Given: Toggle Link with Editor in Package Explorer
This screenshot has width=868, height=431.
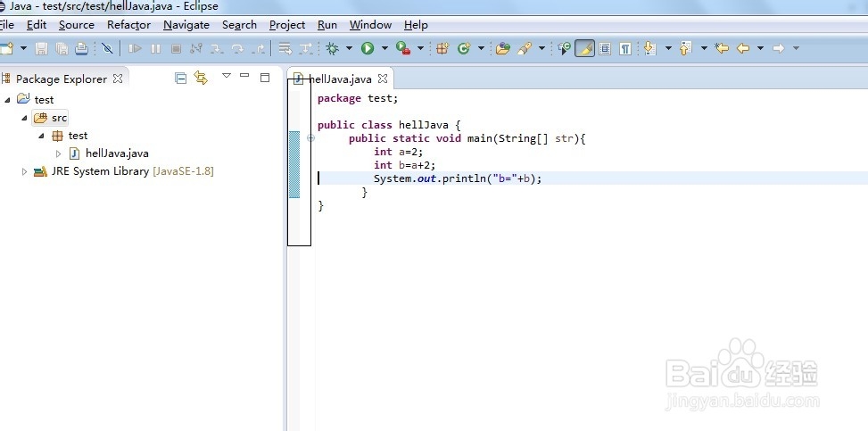Looking at the screenshot, I should click(x=201, y=79).
